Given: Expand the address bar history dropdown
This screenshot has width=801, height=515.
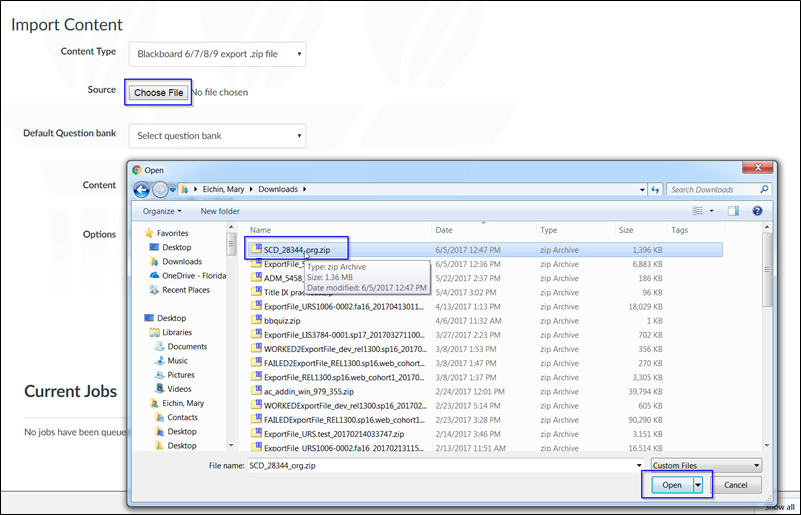Looking at the screenshot, I should pyautogui.click(x=642, y=190).
